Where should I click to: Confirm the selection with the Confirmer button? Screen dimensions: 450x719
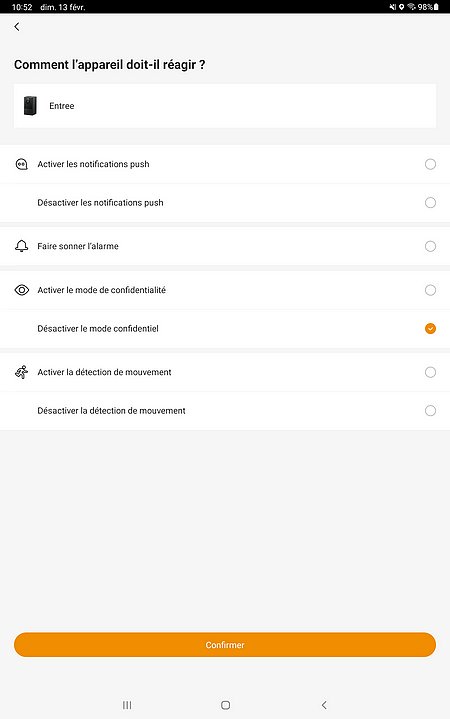click(225, 645)
